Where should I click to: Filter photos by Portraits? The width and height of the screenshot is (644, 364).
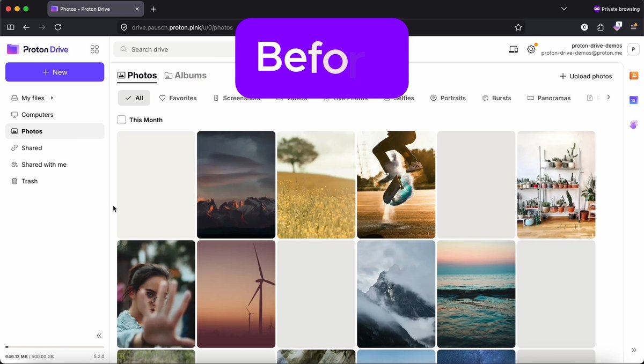(448, 98)
